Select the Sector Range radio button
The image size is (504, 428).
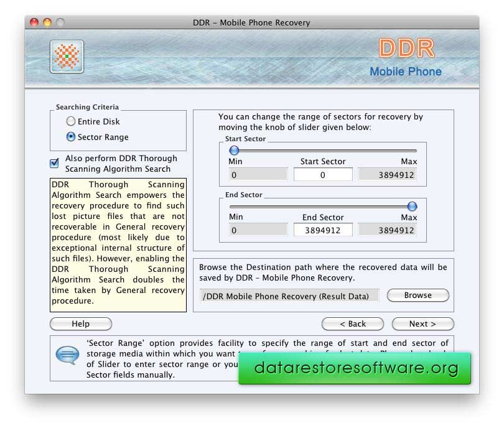(71, 137)
